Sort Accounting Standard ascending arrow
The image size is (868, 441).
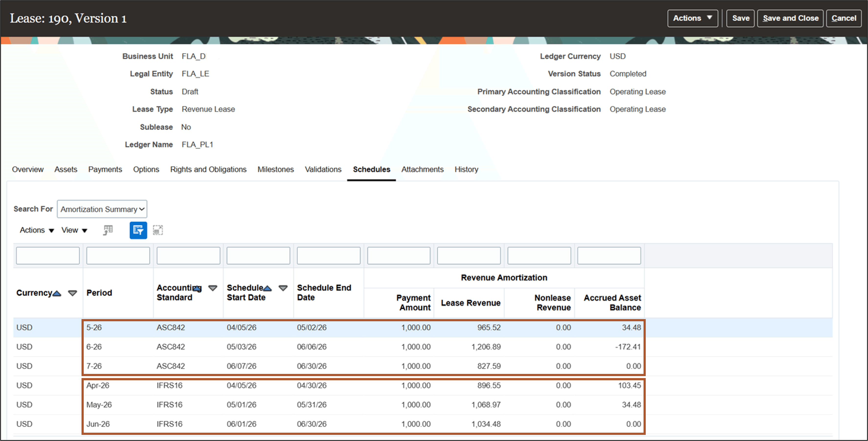click(x=197, y=289)
